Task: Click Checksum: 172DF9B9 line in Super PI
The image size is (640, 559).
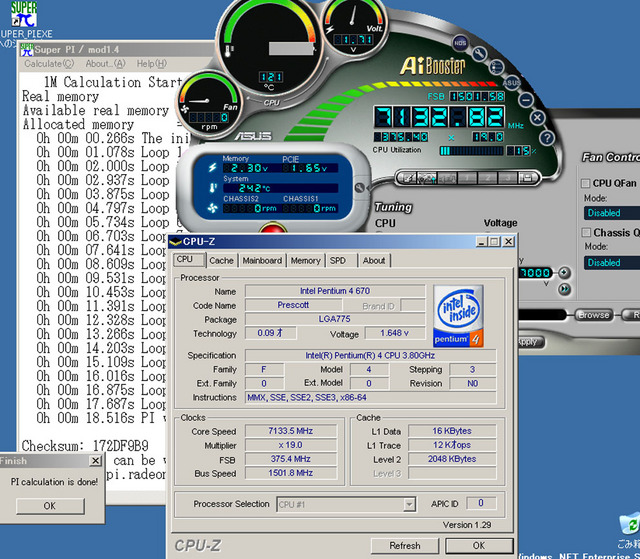Action: click(x=85, y=446)
